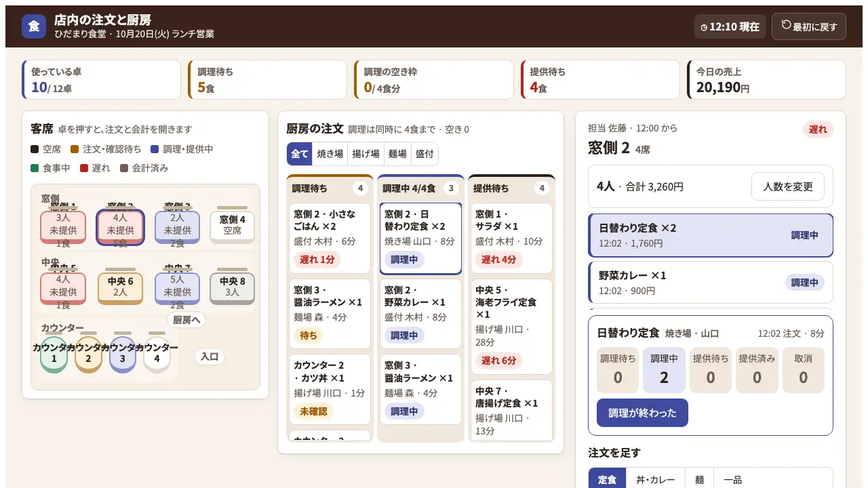
Task: Select the 定食 menu category tab
Action: (x=607, y=479)
